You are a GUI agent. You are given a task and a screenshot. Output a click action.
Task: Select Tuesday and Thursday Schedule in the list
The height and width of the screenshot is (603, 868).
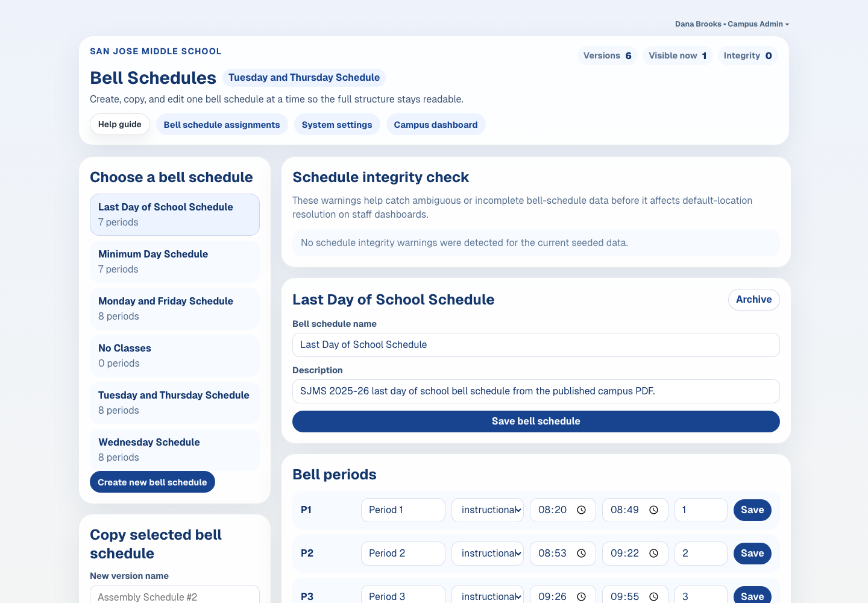(x=175, y=403)
